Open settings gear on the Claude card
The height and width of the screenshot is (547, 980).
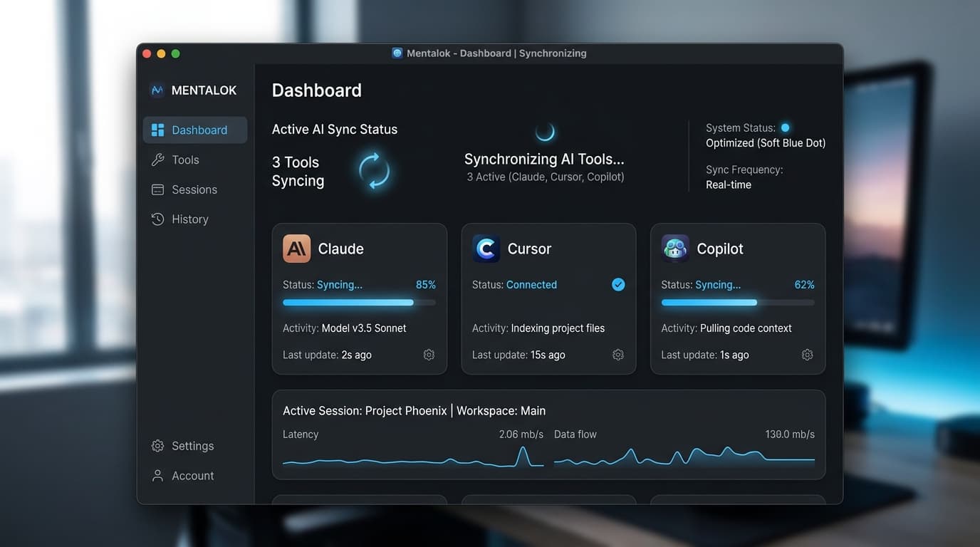click(429, 355)
